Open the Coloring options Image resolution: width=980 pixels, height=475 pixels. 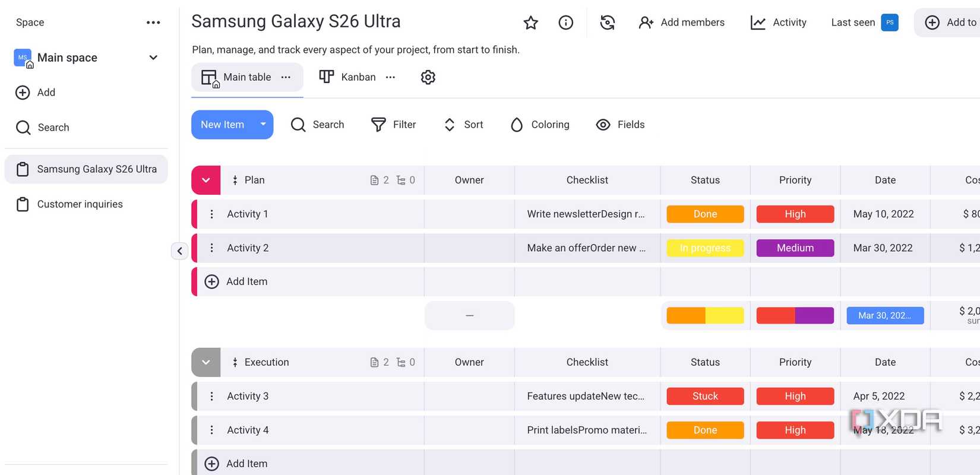tap(540, 125)
